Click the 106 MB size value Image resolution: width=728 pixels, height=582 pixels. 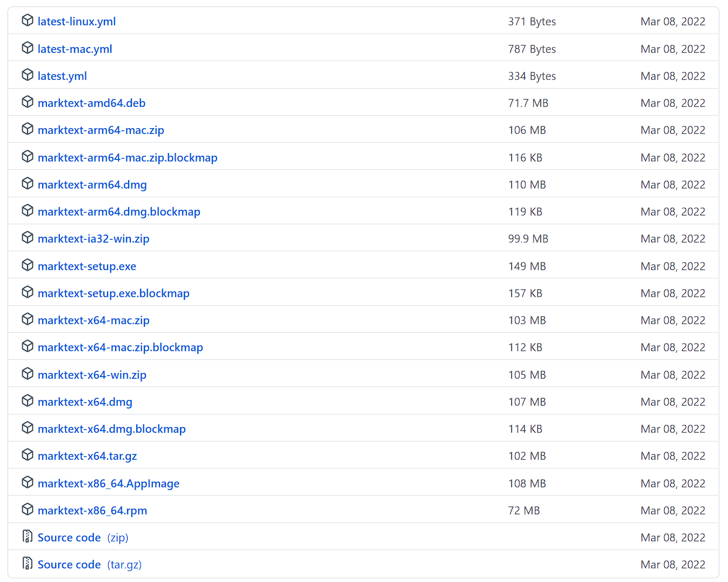coord(527,130)
